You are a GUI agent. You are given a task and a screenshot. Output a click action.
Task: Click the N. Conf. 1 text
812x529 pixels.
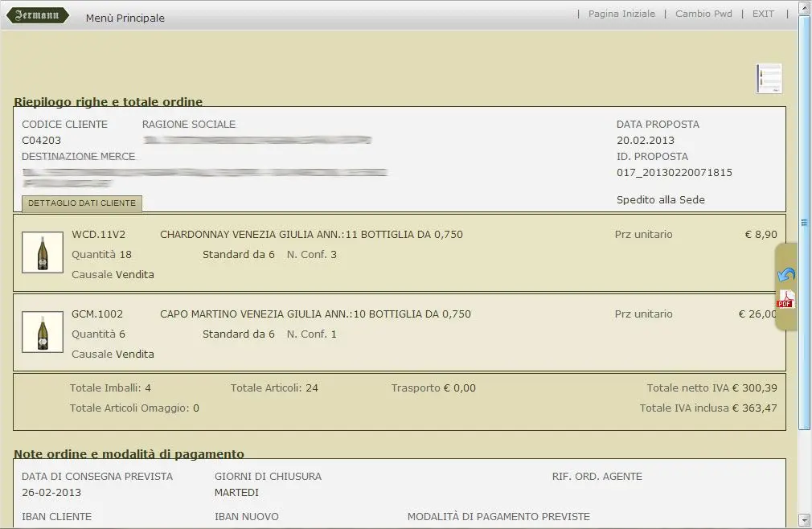[x=312, y=334]
